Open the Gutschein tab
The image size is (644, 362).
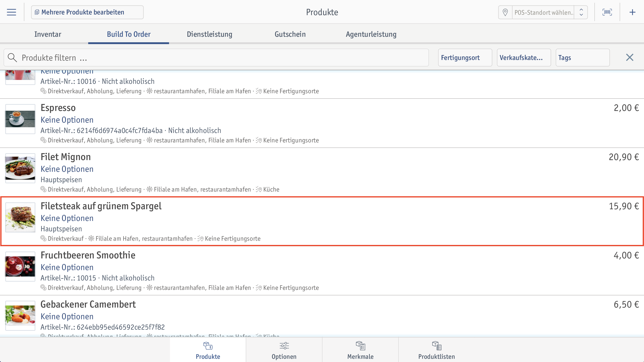[x=290, y=34]
